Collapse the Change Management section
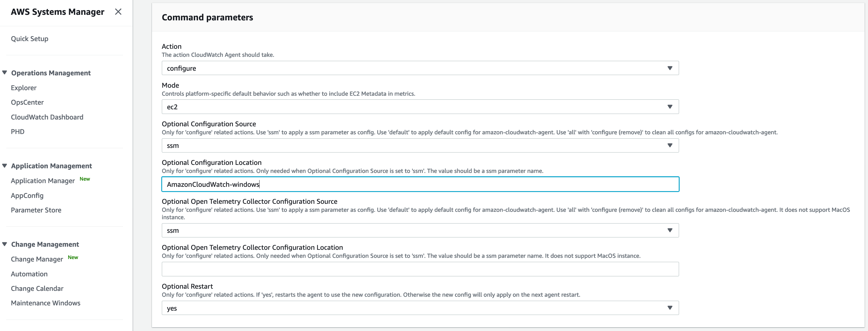 pyautogui.click(x=5, y=244)
